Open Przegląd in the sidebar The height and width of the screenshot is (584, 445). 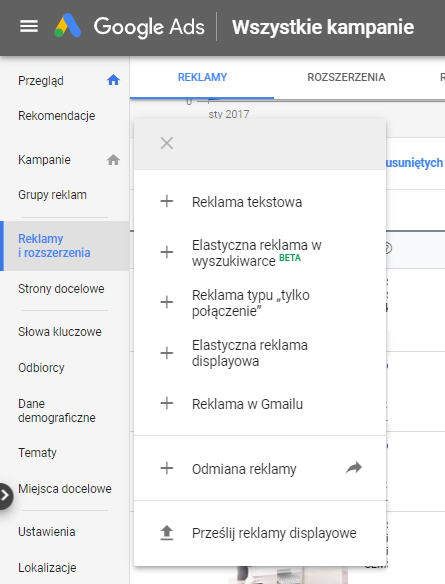(41, 80)
